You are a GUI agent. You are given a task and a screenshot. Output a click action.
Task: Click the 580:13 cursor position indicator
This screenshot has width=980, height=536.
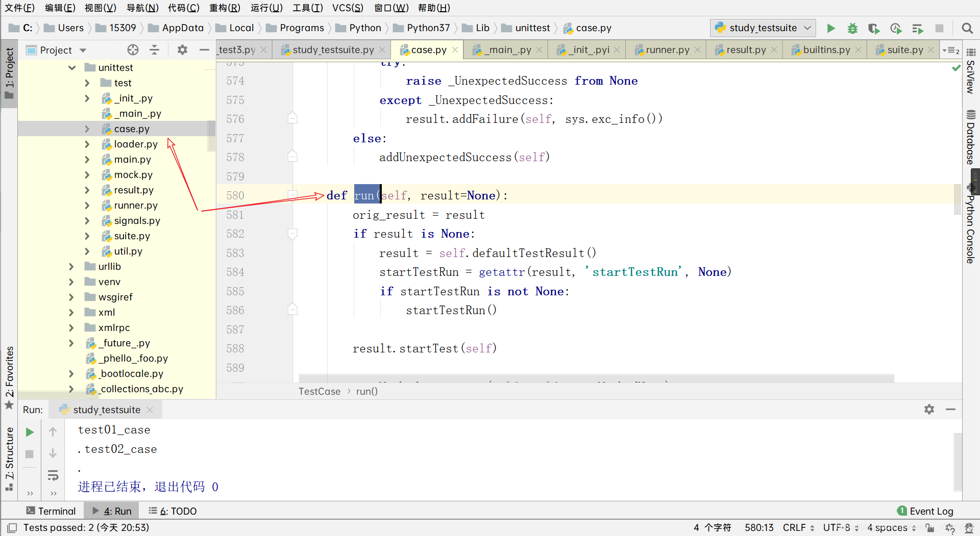point(759,527)
